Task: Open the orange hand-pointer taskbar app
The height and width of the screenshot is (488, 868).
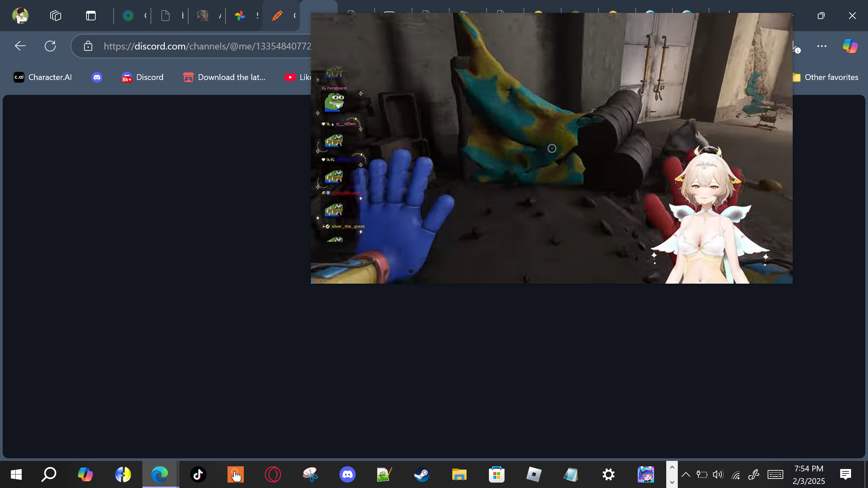Action: click(x=236, y=474)
